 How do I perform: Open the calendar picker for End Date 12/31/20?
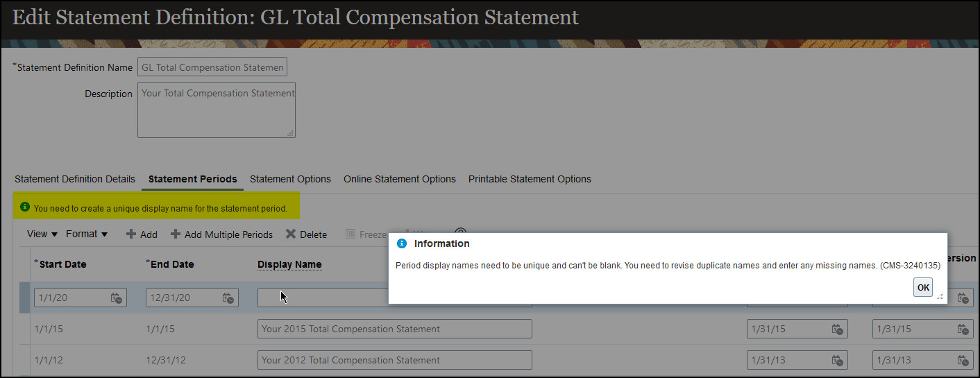(x=228, y=298)
